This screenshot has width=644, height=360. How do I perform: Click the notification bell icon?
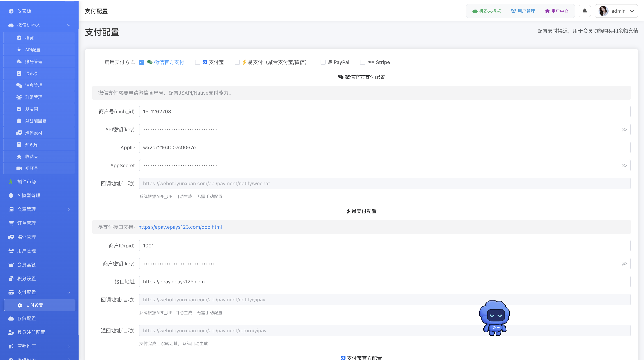point(585,11)
